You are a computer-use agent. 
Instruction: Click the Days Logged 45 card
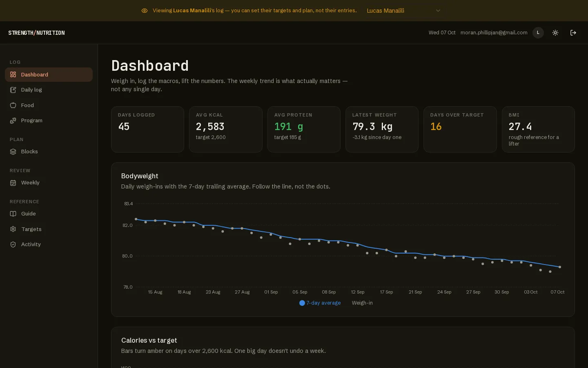147,129
